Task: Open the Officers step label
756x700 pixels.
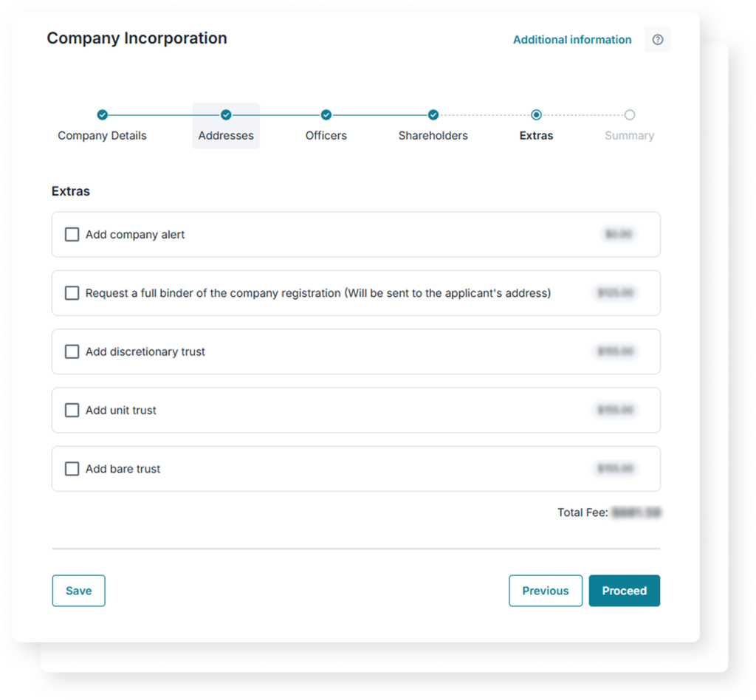Action: click(x=326, y=136)
